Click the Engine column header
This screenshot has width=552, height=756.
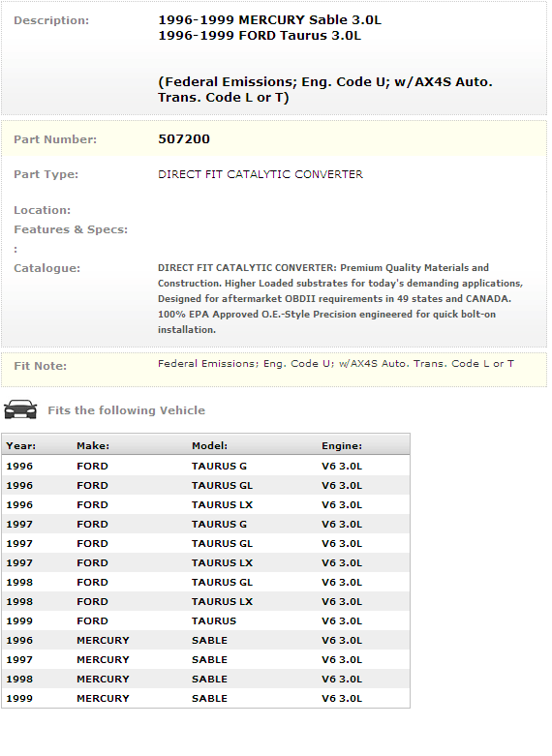(x=342, y=446)
